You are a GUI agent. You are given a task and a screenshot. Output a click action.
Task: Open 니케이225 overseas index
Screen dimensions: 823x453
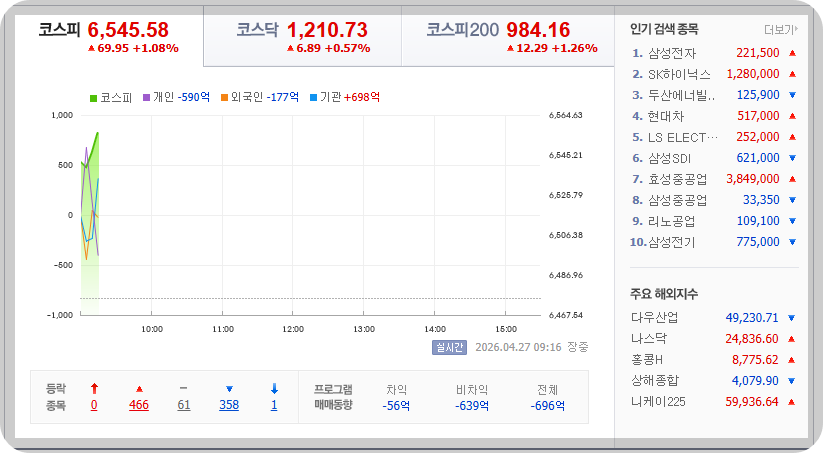click(x=658, y=402)
